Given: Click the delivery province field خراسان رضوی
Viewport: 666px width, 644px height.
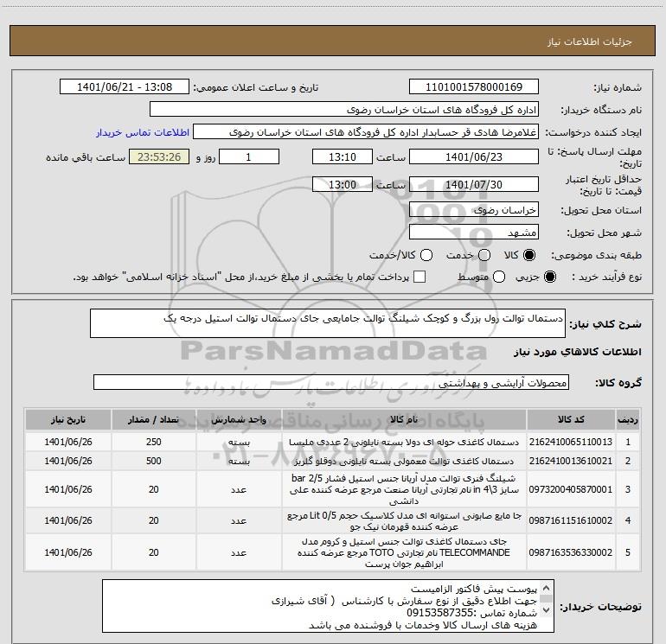Looking at the screenshot, I should [x=474, y=210].
